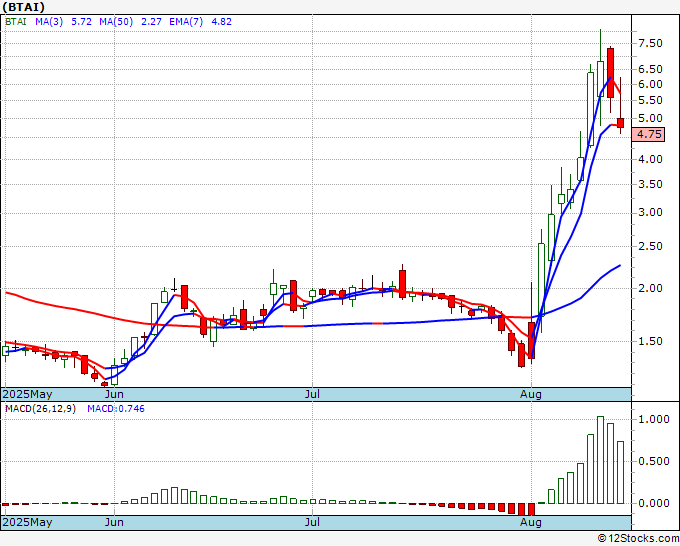
Task: Click the 2.00 price axis label
Action: coord(650,288)
